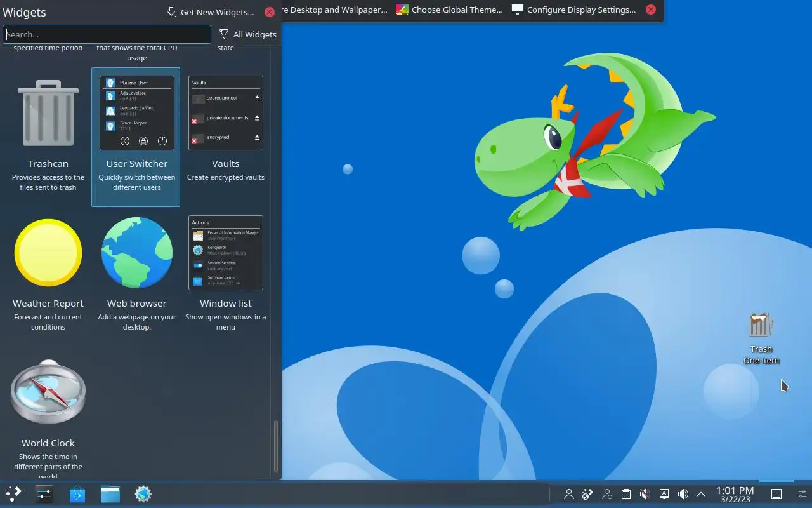Select the Trash icon on the desktop
The image size is (812, 508).
[x=761, y=325]
